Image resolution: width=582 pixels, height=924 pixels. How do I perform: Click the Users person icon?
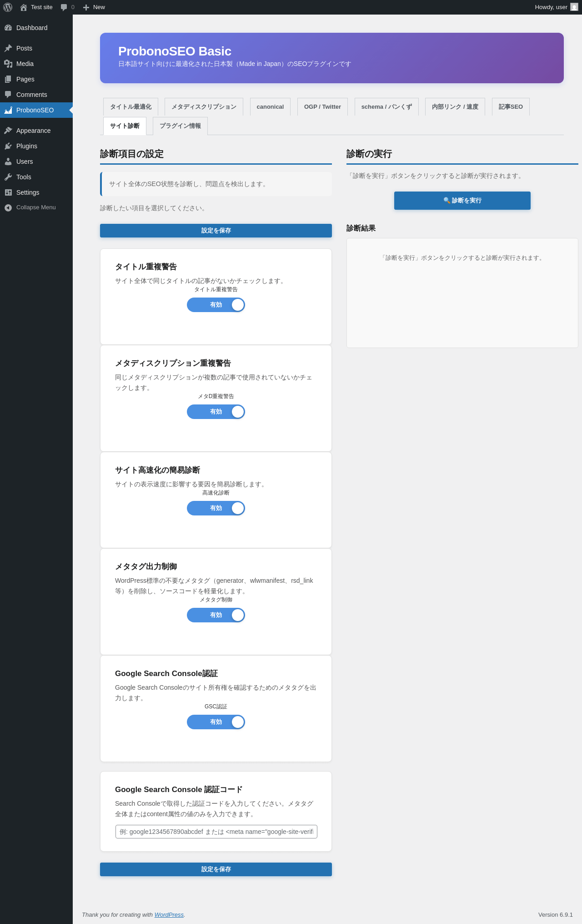pyautogui.click(x=8, y=162)
